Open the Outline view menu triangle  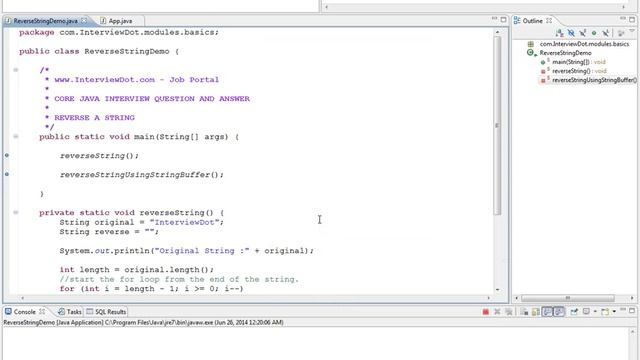632,31
